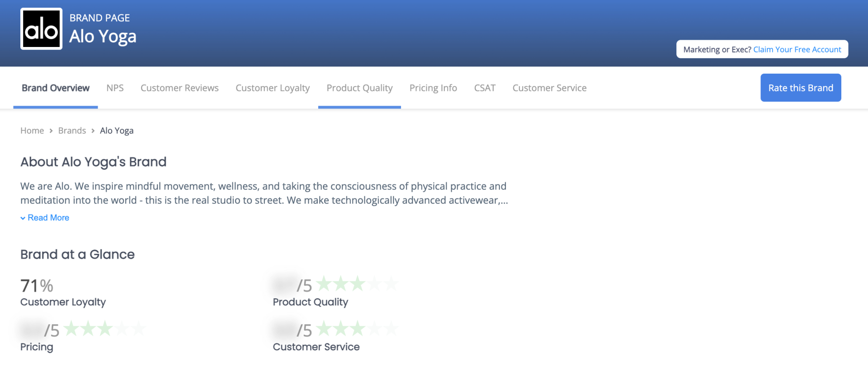
Task: Click the Customer Loyalty 71% score
Action: click(x=36, y=286)
